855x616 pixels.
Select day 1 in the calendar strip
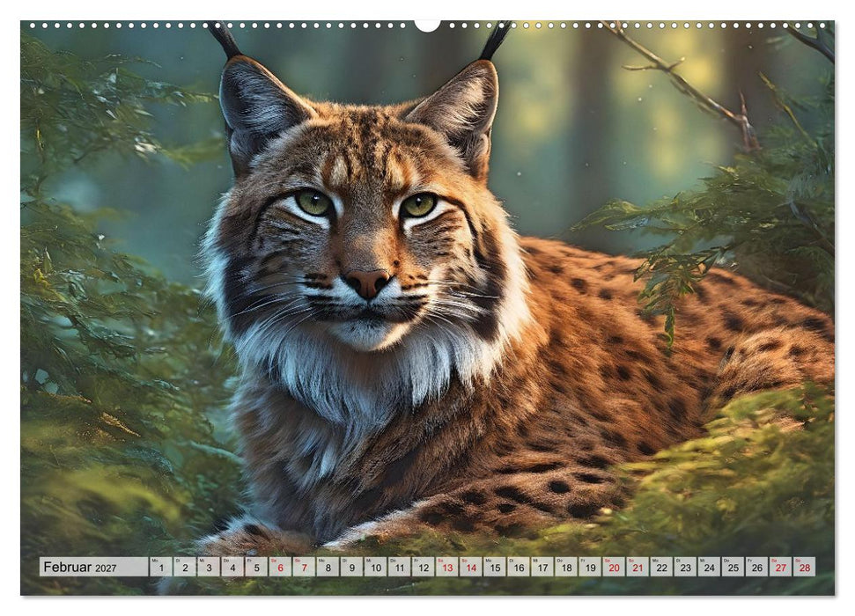click(161, 567)
